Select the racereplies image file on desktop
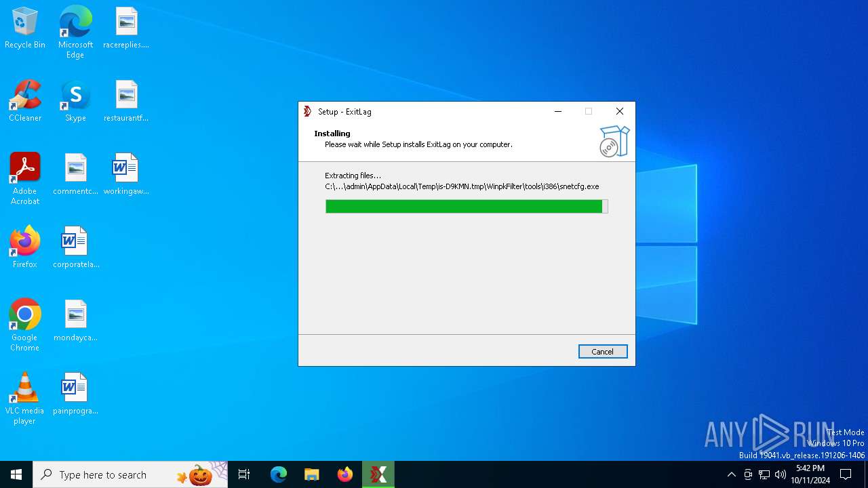The image size is (868, 488). pyautogui.click(x=126, y=28)
